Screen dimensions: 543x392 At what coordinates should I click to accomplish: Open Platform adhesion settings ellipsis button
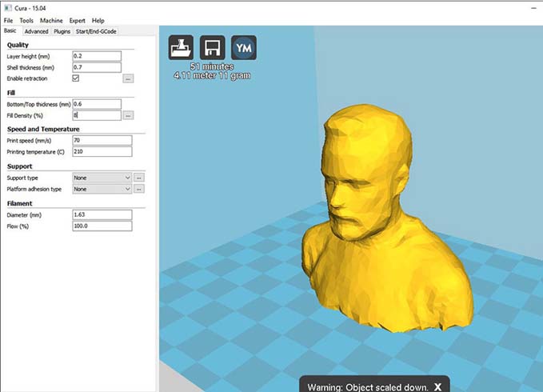click(x=139, y=189)
